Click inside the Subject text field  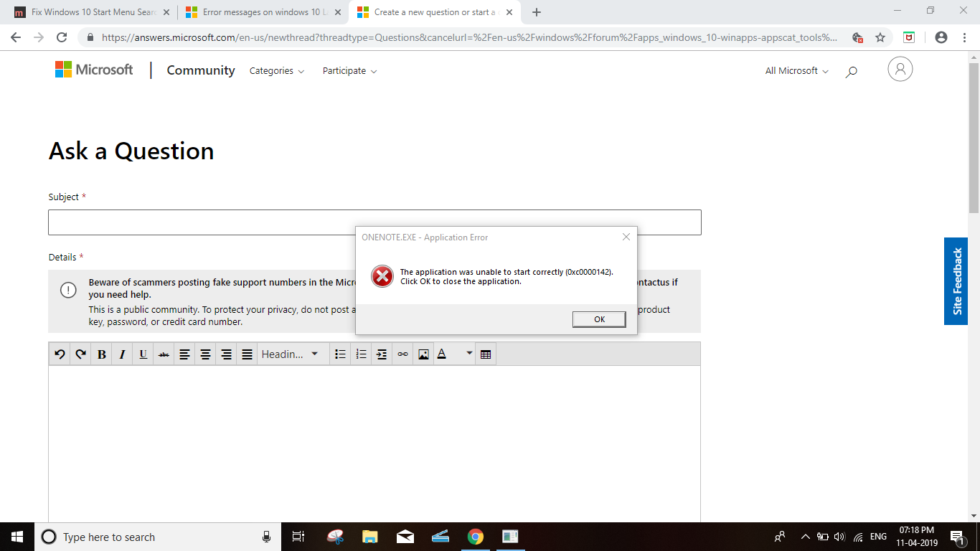pos(374,222)
